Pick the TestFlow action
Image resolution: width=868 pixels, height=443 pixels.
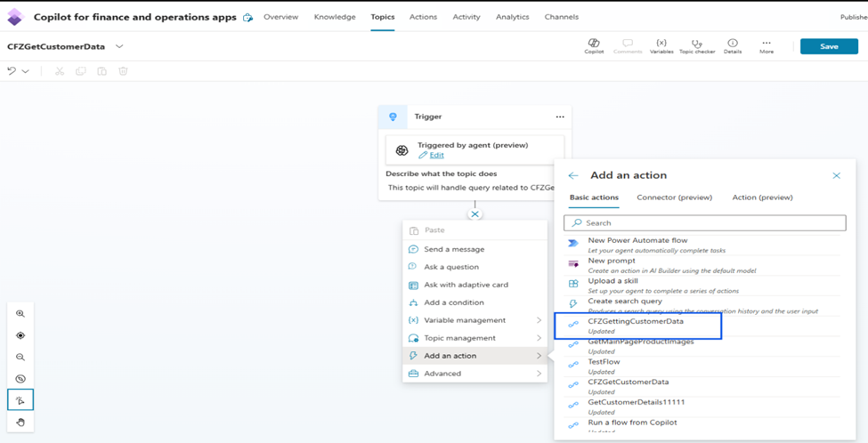point(702,366)
